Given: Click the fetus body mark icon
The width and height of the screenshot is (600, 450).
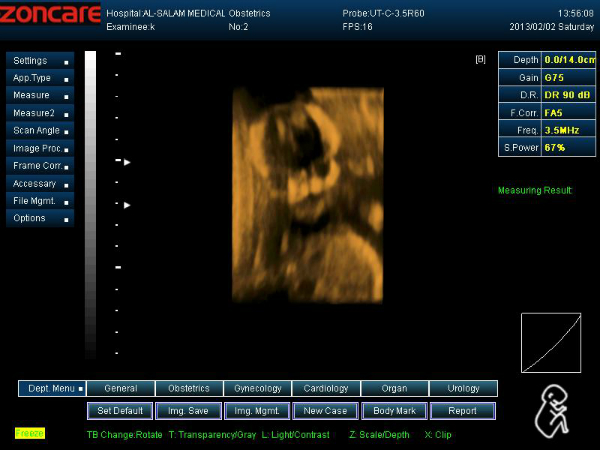Looking at the screenshot, I should [552, 411].
